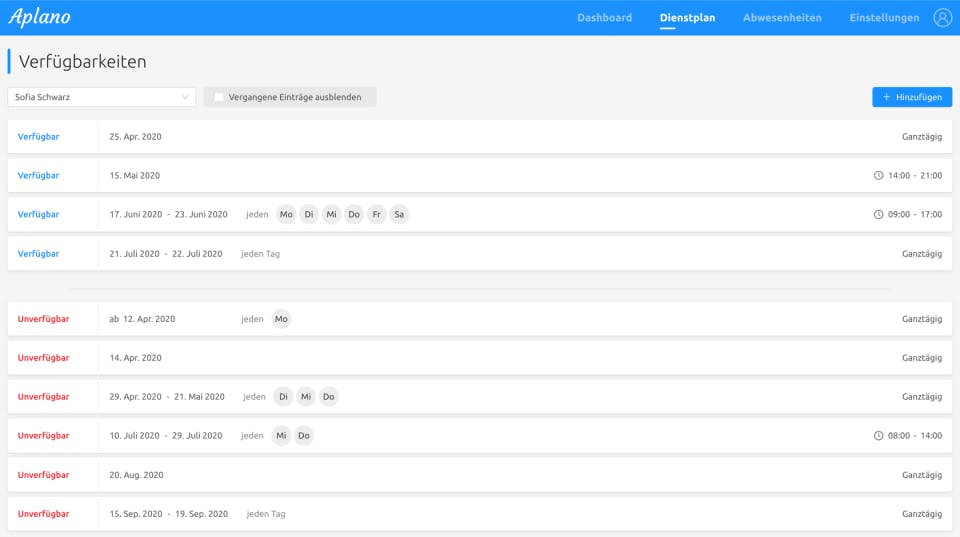
Task: Click the 09:00 - 17:00 time range
Action: click(915, 214)
